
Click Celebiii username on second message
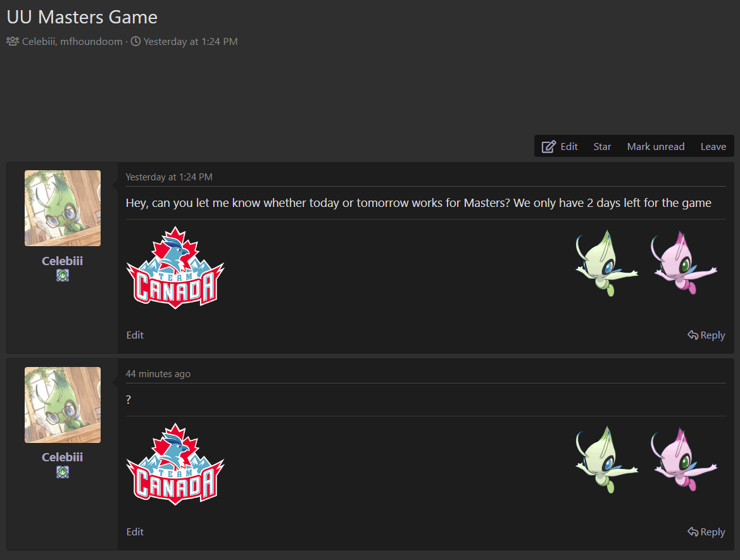coord(62,457)
